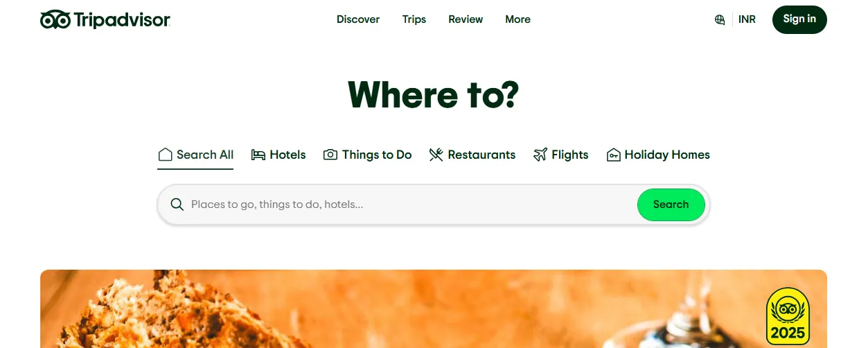Click the green Search button
The height and width of the screenshot is (348, 868).
pyautogui.click(x=671, y=205)
